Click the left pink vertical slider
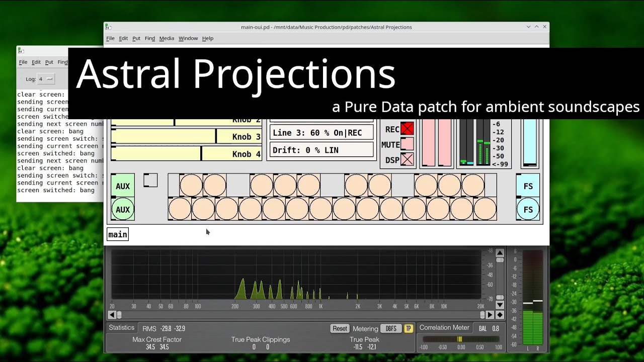The image size is (644, 362). click(428, 142)
